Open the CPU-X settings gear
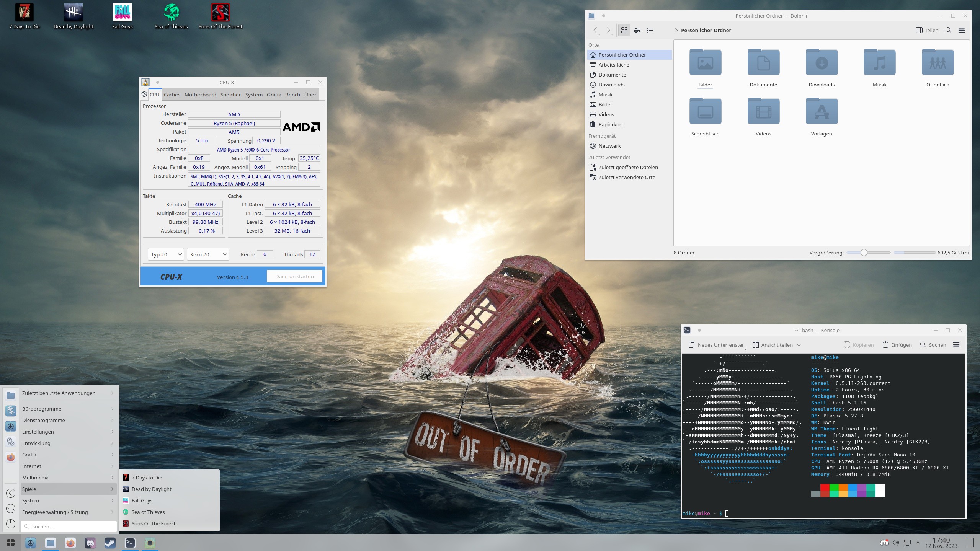The height and width of the screenshot is (551, 980). 144,94
